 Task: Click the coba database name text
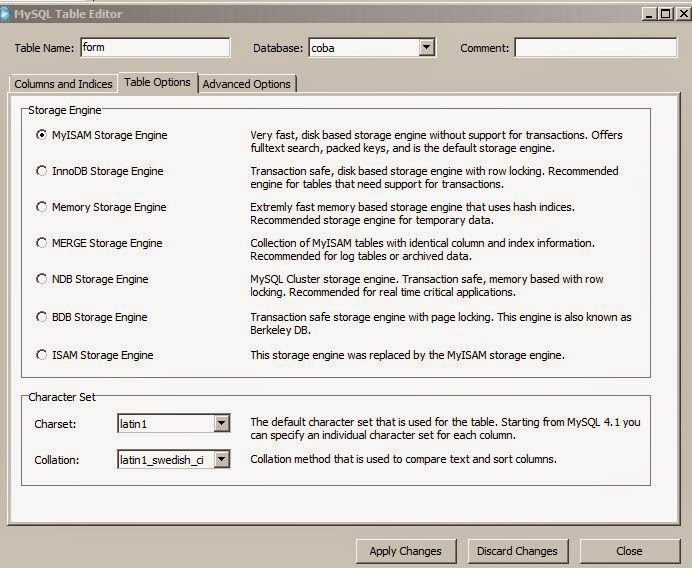(323, 48)
